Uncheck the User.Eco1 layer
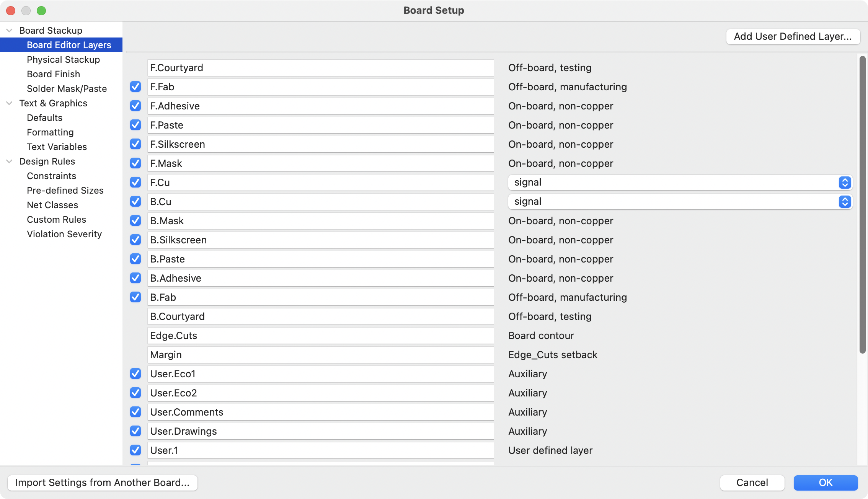The width and height of the screenshot is (868, 499). click(135, 374)
